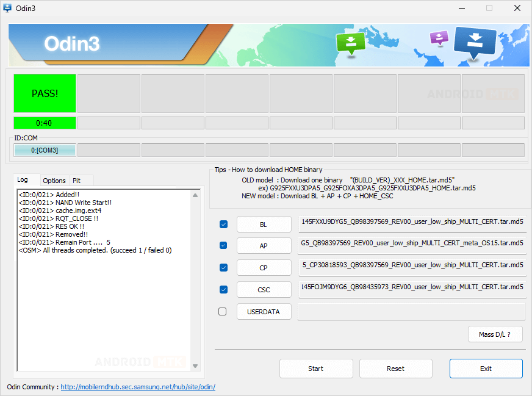Click the blue download icon in banner
The height and width of the screenshot is (396, 532).
[x=475, y=41]
